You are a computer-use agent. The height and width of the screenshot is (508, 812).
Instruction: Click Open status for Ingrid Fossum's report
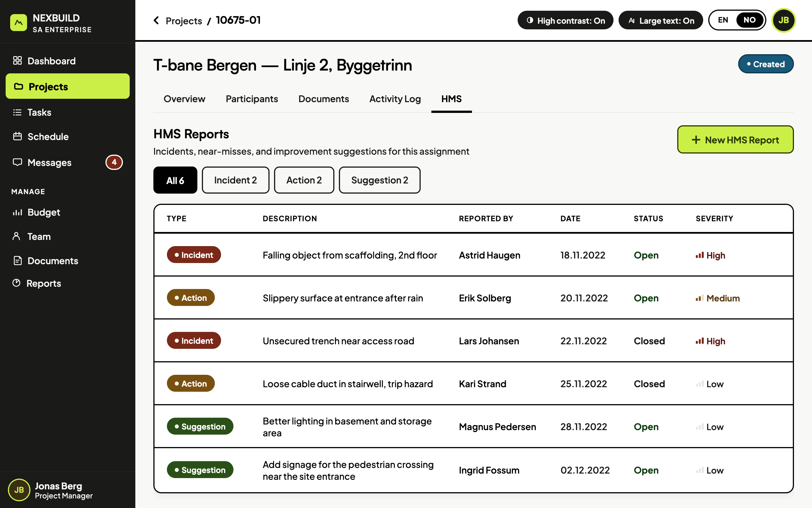tap(646, 470)
